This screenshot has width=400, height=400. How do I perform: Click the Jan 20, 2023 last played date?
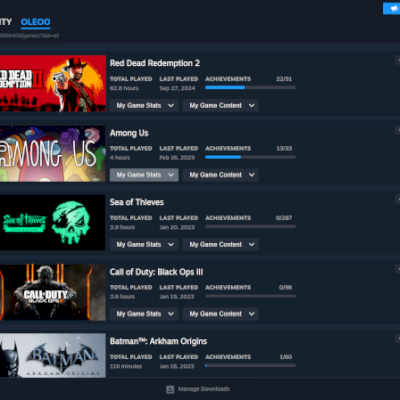(177, 227)
